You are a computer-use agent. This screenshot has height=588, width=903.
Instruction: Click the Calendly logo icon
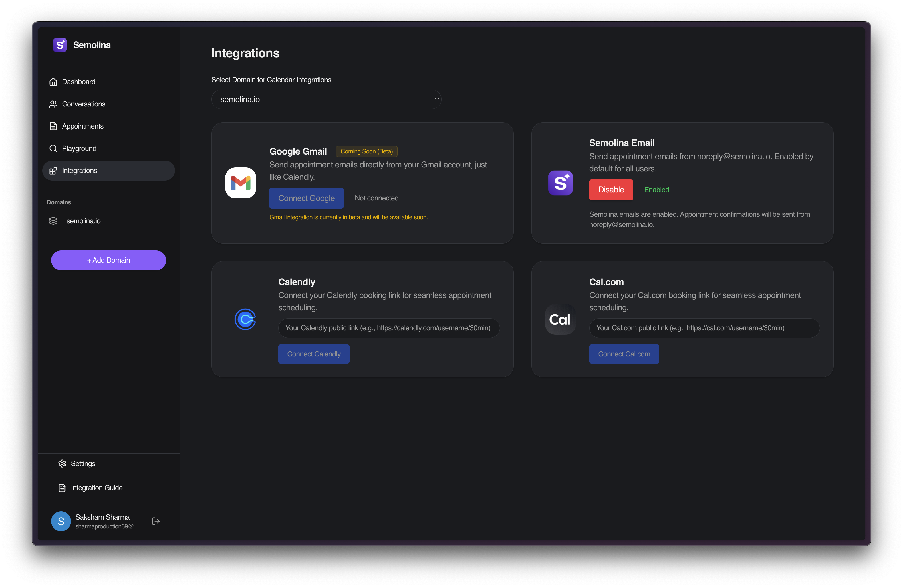point(245,319)
